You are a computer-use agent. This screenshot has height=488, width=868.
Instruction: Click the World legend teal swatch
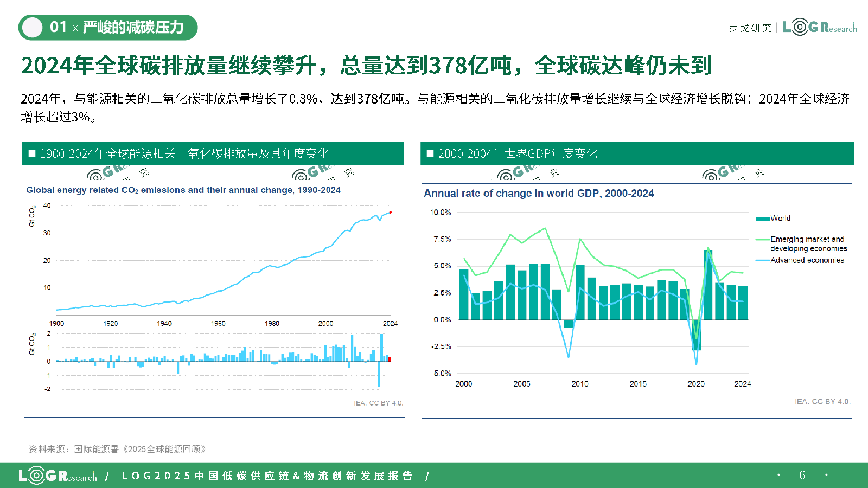coord(763,219)
